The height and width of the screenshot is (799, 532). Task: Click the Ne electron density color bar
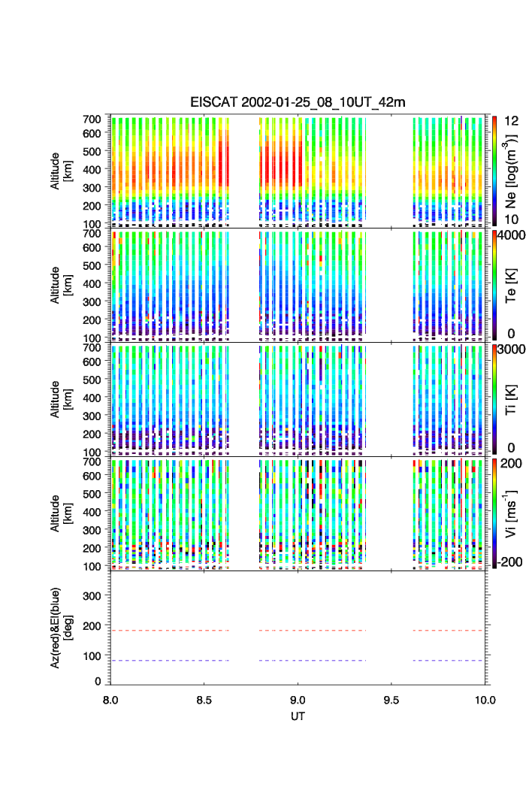click(x=494, y=170)
